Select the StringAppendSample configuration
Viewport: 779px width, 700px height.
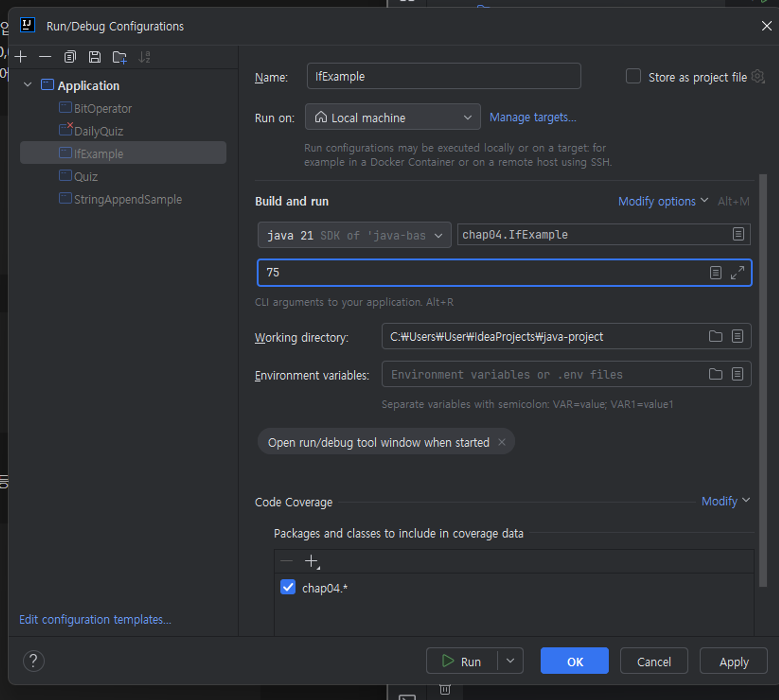[128, 199]
